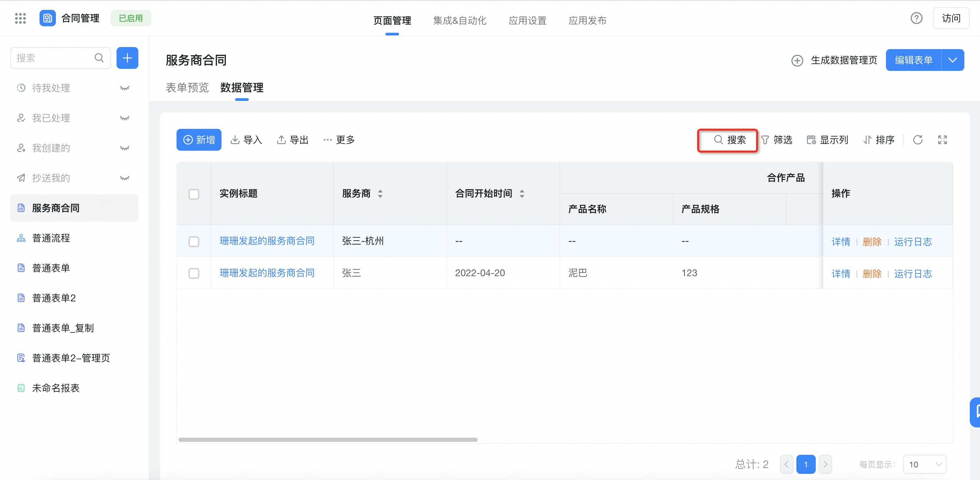Open fullscreen table view icon
Image resolution: width=980 pixels, height=480 pixels.
[x=942, y=140]
